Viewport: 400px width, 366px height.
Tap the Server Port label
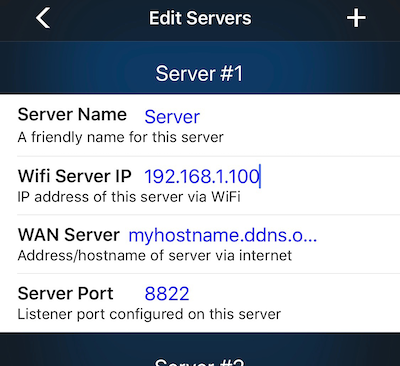pos(65,293)
